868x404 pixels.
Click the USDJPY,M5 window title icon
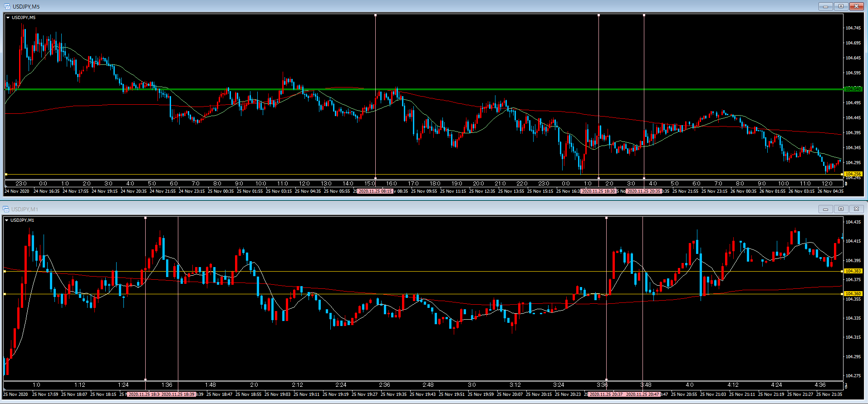click(7, 6)
